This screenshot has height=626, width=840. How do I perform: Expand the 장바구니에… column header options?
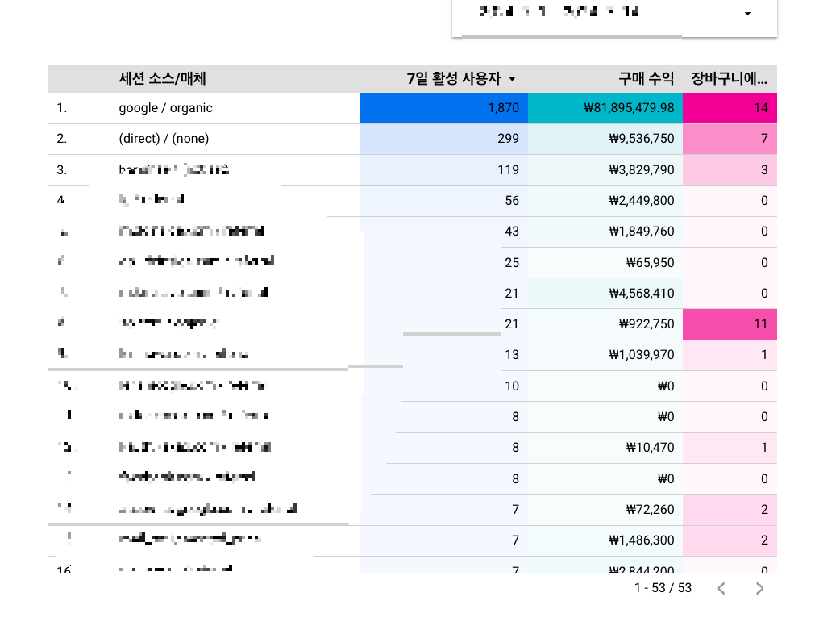coord(728,79)
